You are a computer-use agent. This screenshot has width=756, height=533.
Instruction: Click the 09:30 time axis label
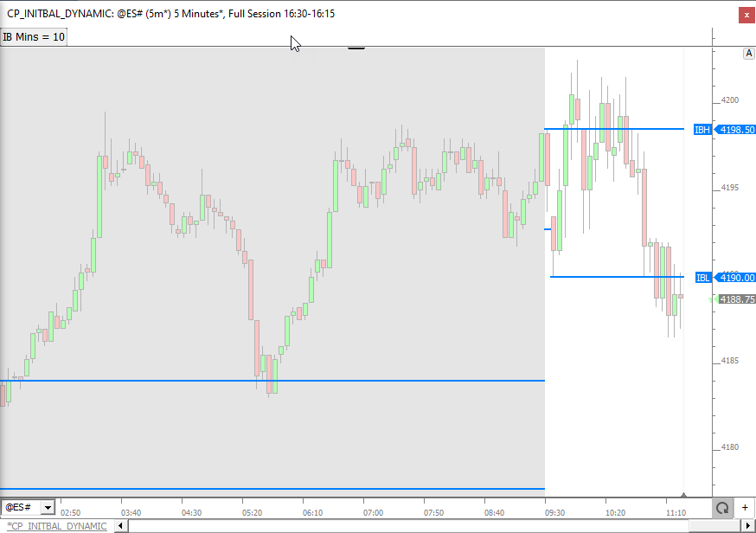(555, 513)
